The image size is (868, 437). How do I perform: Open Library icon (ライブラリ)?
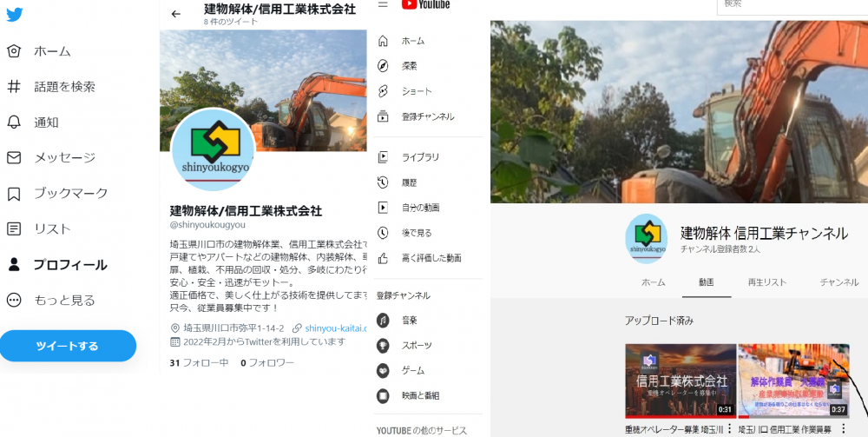383,157
